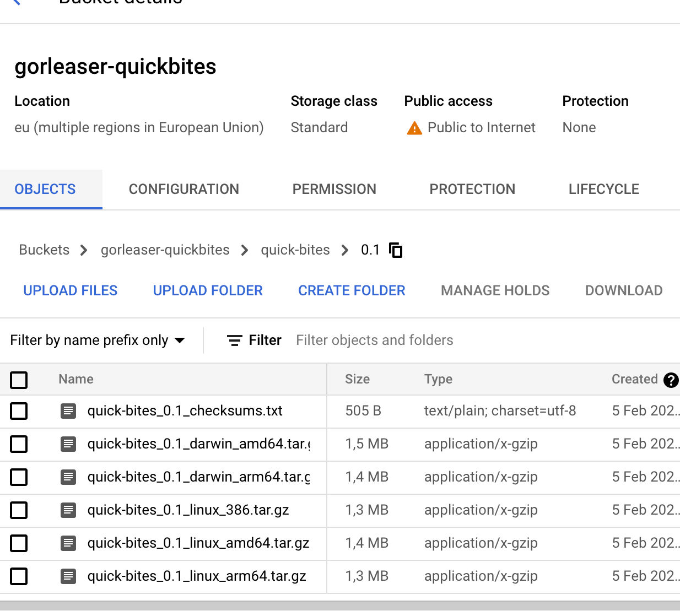This screenshot has height=616, width=680.
Task: Click horizontal scrollbar below the table
Action: pyautogui.click(x=340, y=606)
